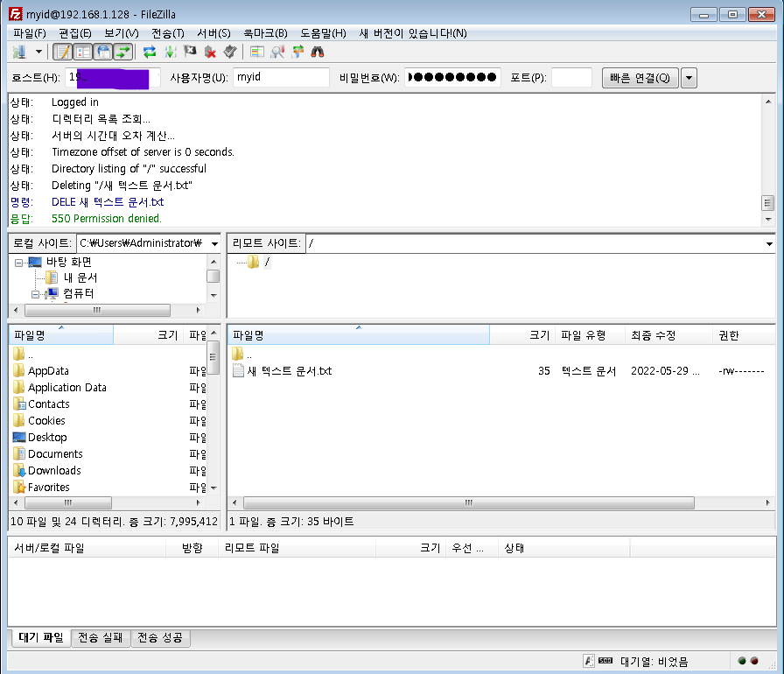Click the synchronized browsing icon
Screen dimensions: 784x674
(297, 52)
